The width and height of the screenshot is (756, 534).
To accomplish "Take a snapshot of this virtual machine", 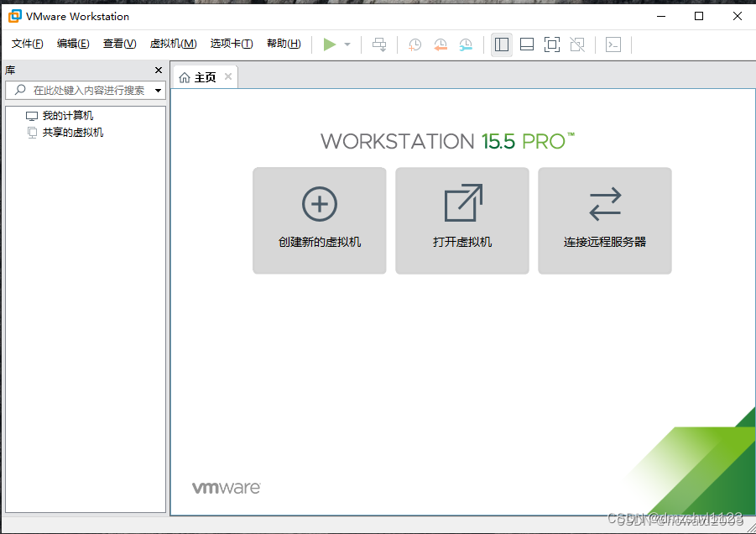I will point(414,44).
